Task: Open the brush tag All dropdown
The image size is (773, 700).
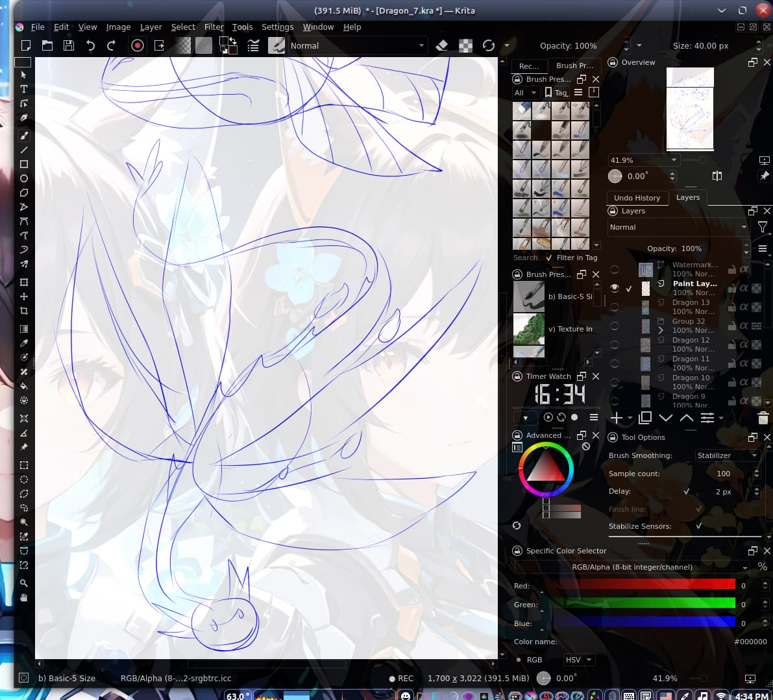Action: [x=525, y=93]
